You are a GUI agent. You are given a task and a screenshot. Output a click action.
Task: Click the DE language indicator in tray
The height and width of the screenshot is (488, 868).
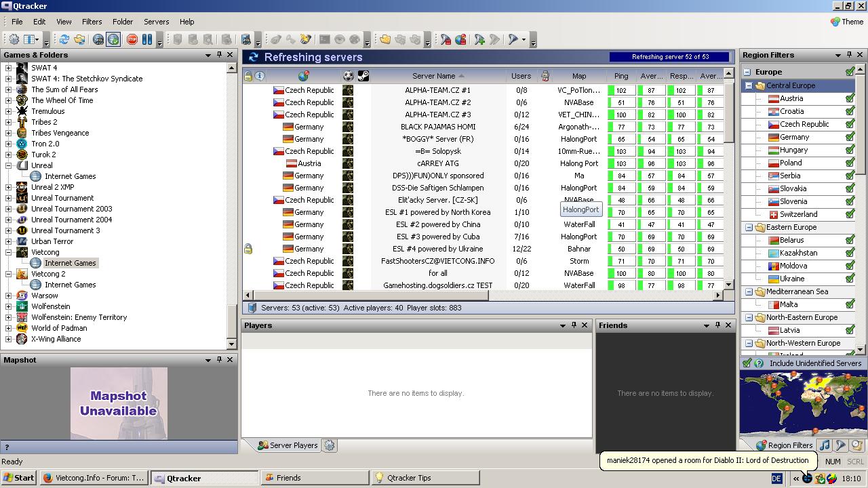click(776, 478)
